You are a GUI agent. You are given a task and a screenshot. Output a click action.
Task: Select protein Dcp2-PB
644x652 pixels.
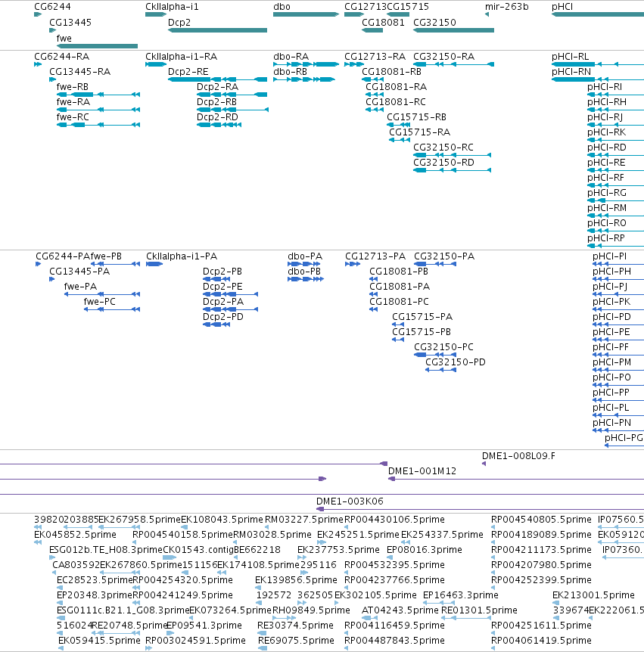point(222,272)
